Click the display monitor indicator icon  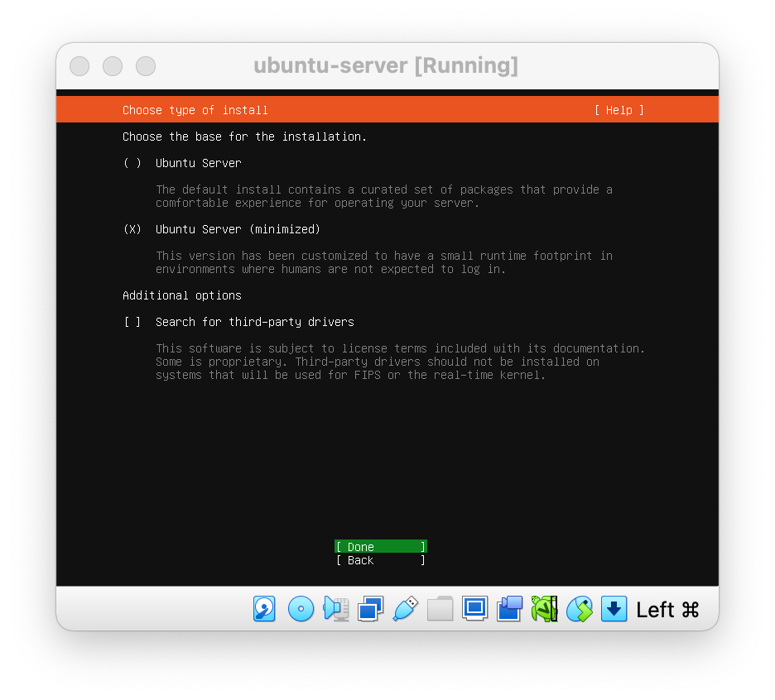coord(474,609)
